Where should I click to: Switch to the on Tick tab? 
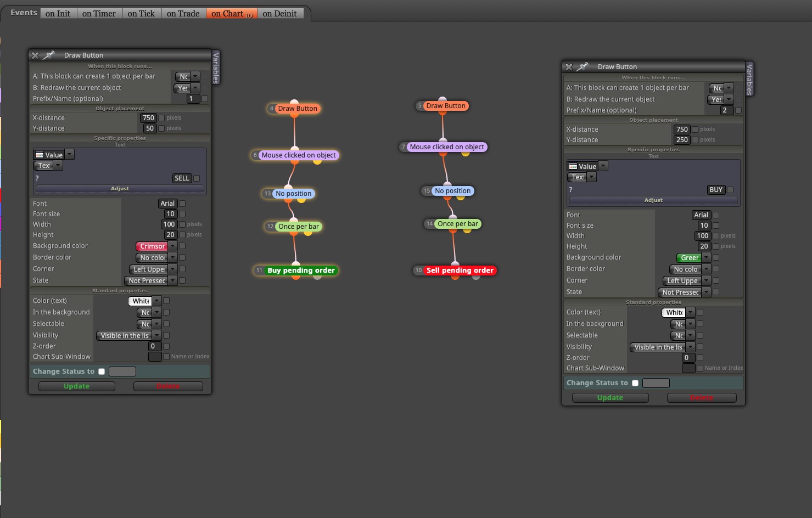[x=141, y=13]
